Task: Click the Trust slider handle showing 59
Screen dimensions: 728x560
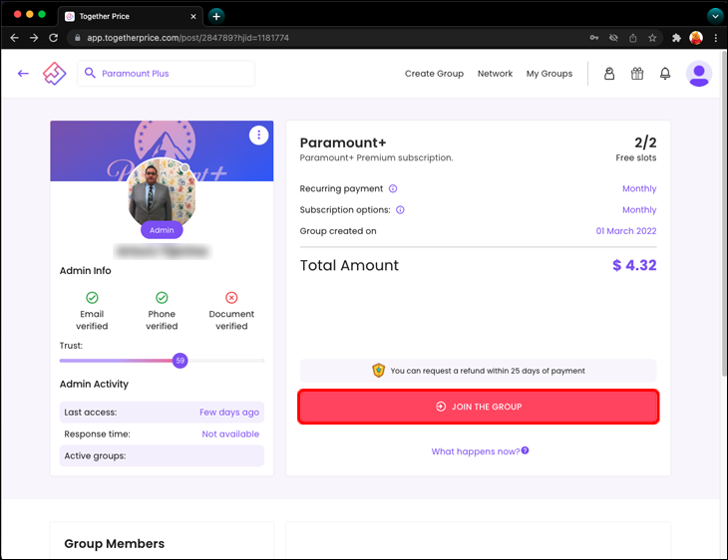Action: (x=181, y=361)
